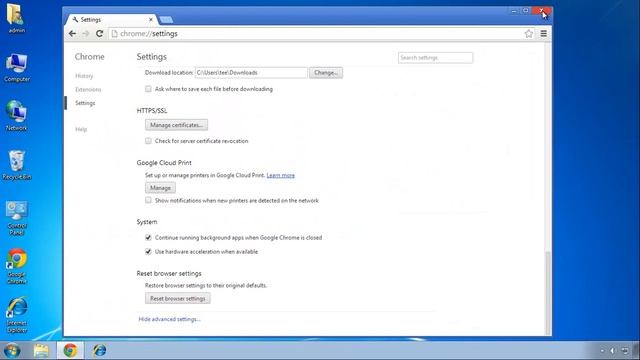The width and height of the screenshot is (640, 360).
Task: Go back using the browser back arrow
Action: tap(72, 33)
